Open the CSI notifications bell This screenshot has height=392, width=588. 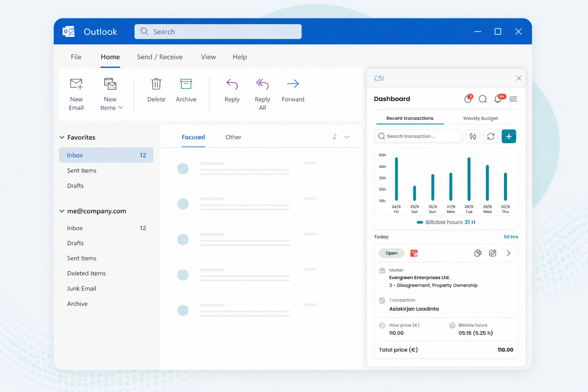pos(498,99)
